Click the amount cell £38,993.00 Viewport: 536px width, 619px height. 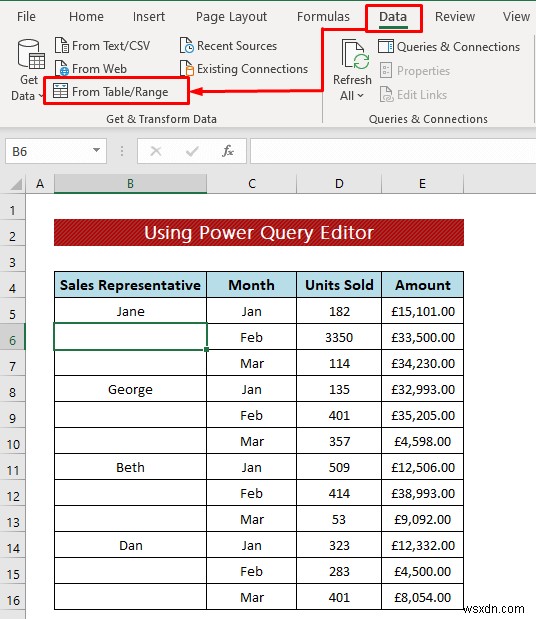click(423, 493)
